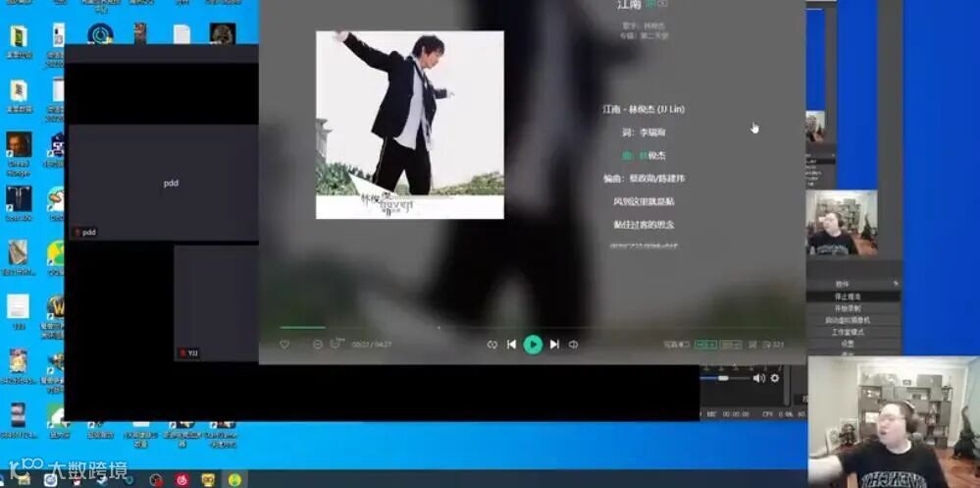The width and height of the screenshot is (980, 488).
Task: Mute audio with the OBS speaker icon
Action: click(758, 378)
